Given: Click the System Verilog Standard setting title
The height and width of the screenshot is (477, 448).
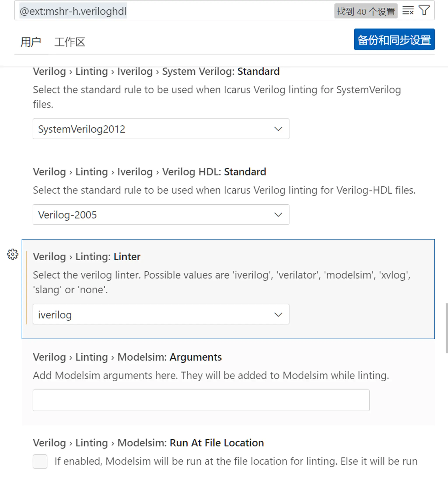Looking at the screenshot, I should (156, 72).
